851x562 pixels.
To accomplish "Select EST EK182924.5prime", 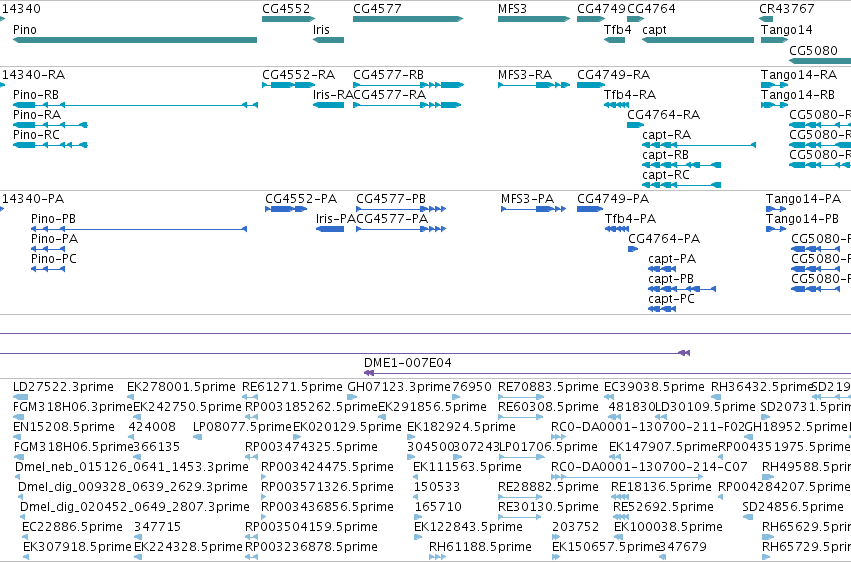I will (410, 437).
